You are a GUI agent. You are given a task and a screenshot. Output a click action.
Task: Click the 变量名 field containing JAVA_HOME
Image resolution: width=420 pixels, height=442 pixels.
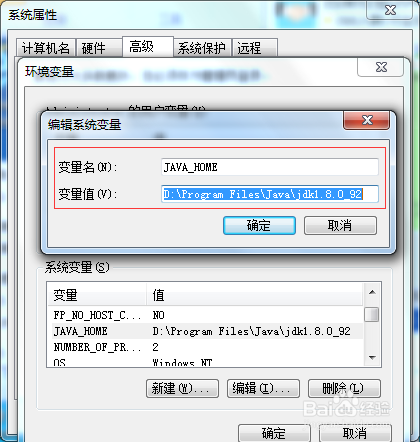[x=270, y=167]
